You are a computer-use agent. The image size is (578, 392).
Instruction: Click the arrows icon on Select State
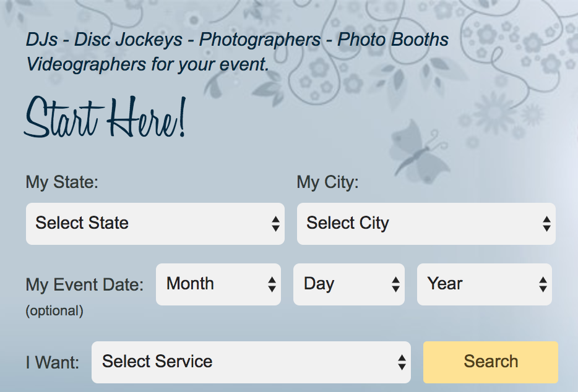pos(275,224)
